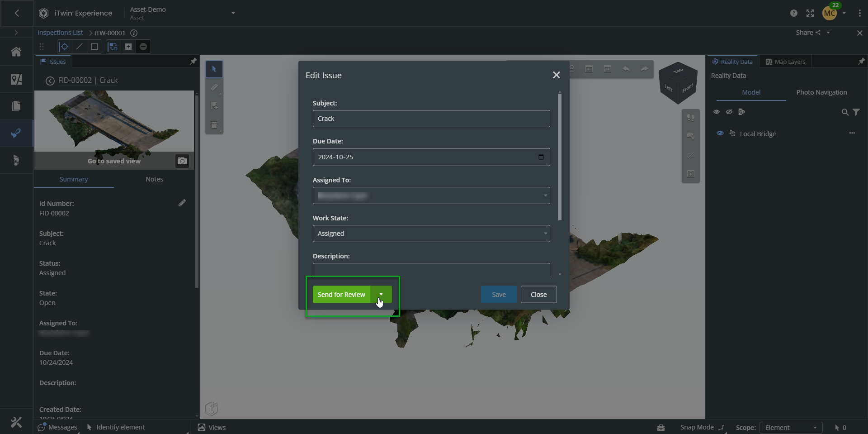
Task: Click the Subject input field
Action: (x=431, y=119)
